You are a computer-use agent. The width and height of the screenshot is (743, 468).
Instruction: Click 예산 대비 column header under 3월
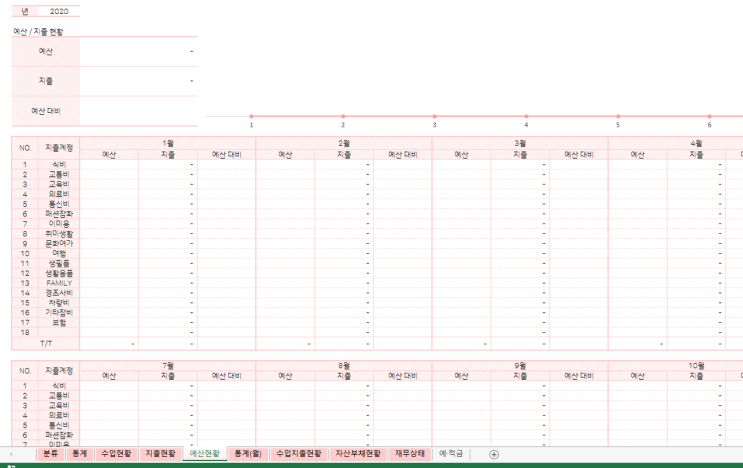[x=579, y=154]
